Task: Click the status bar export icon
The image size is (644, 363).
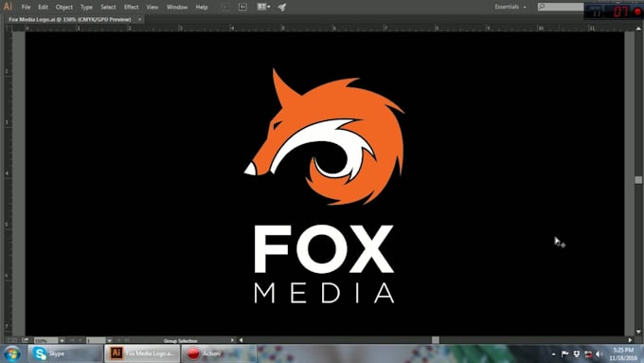Action: tap(25, 340)
